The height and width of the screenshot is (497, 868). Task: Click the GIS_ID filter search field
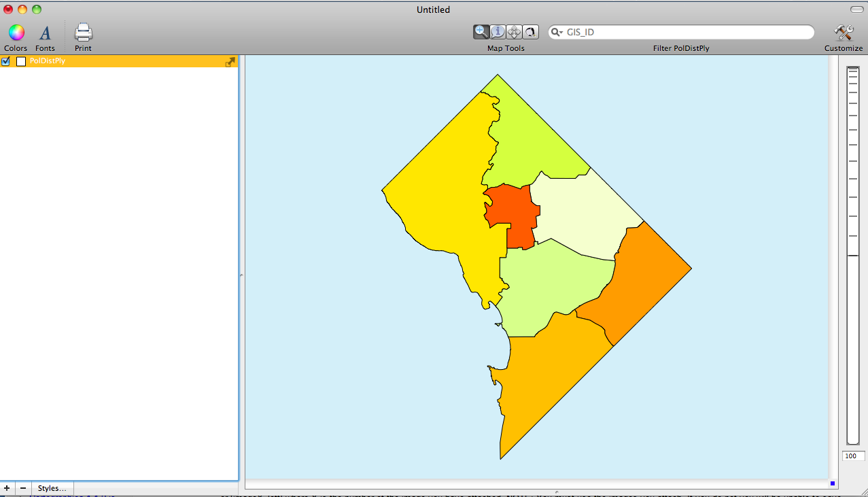click(687, 32)
